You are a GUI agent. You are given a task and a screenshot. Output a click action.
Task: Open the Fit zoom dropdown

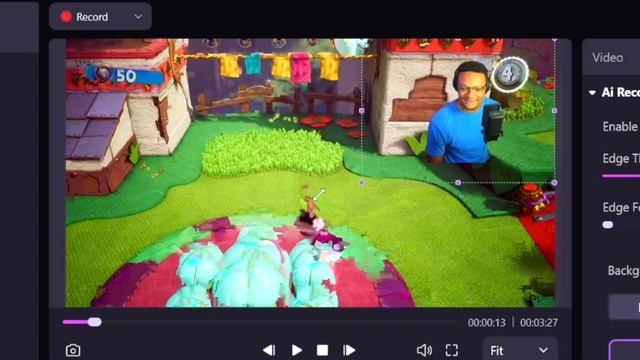point(520,350)
